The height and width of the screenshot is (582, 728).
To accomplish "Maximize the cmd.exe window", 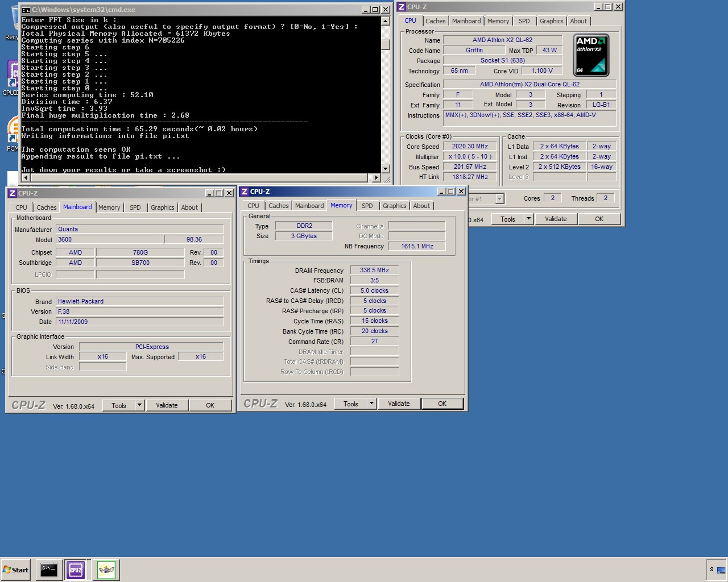I will tap(375, 10).
